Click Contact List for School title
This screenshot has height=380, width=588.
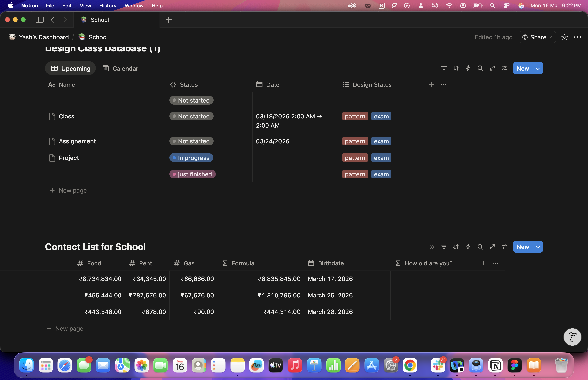coord(95,247)
